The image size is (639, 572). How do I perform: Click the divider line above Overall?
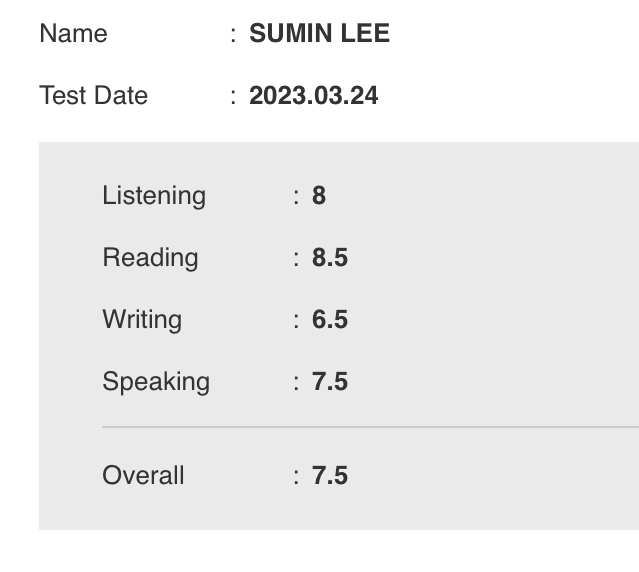370,427
